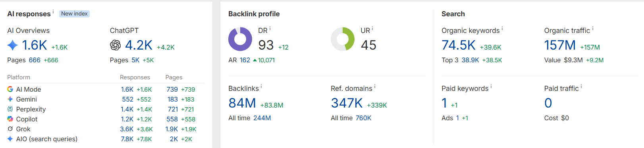The width and height of the screenshot is (644, 148).
Task: Click the Copilot platform icon
Action: coord(10,119)
